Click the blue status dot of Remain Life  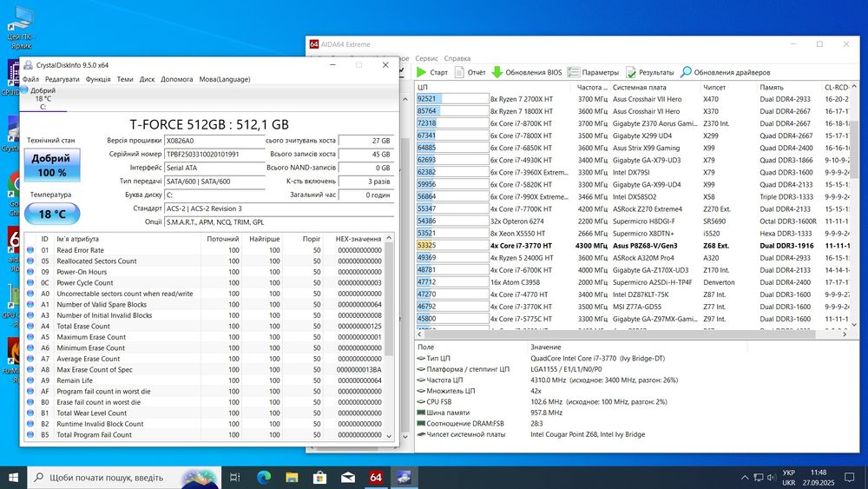point(30,380)
